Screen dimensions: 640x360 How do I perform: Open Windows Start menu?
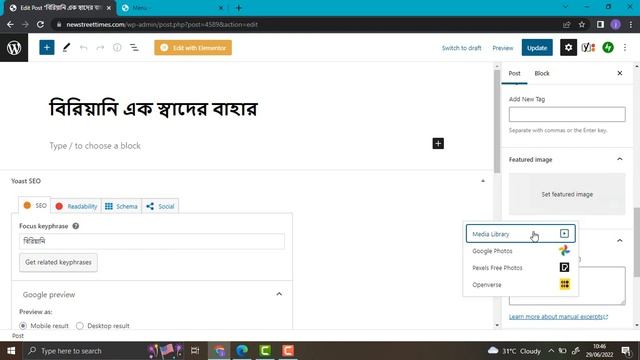[11, 351]
